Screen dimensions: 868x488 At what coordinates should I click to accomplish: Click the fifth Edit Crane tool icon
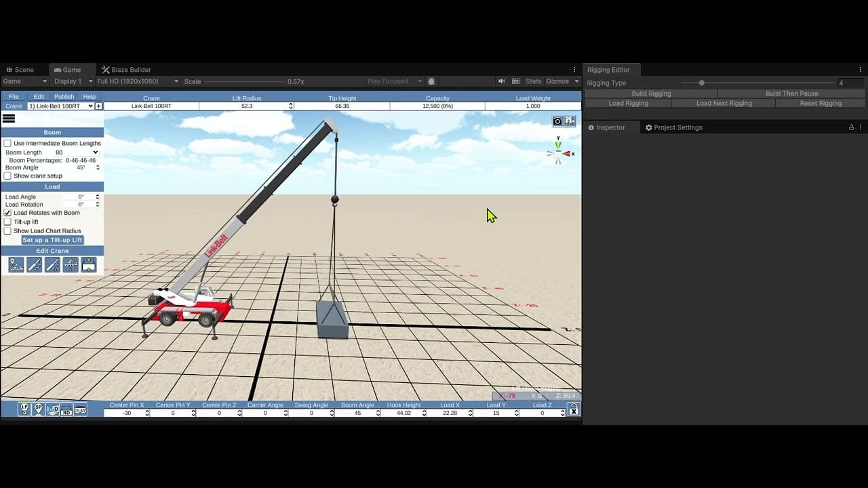pyautogui.click(x=89, y=265)
